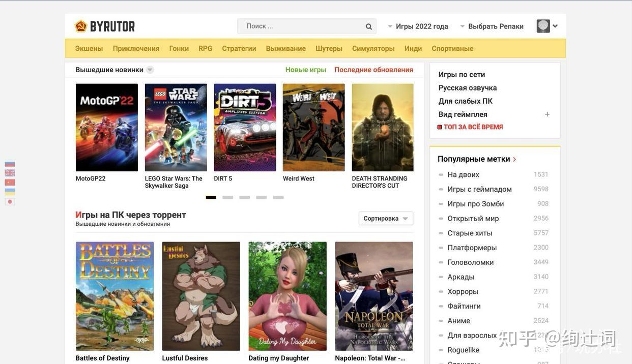
Task: Open the Weird West cover thumbnail
Action: [314, 128]
